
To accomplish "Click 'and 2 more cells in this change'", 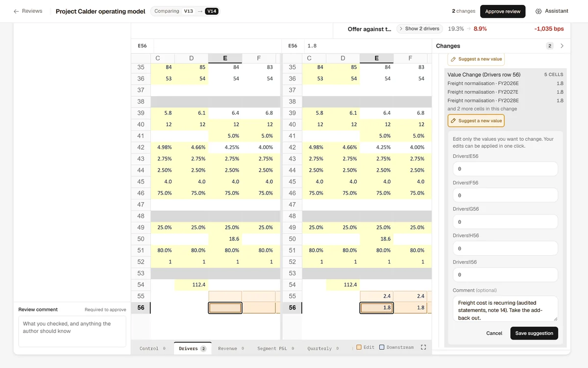I will (482, 109).
